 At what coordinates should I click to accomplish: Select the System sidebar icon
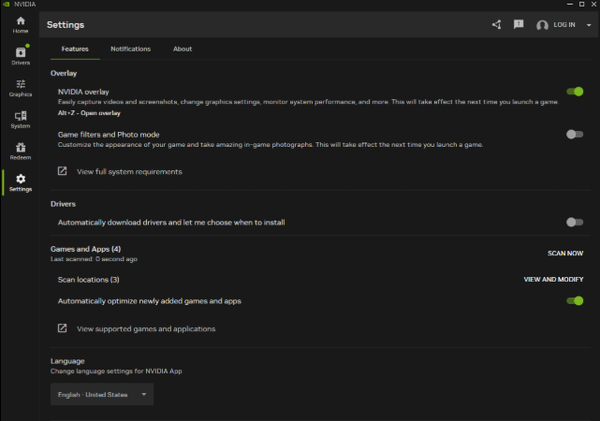tap(20, 118)
